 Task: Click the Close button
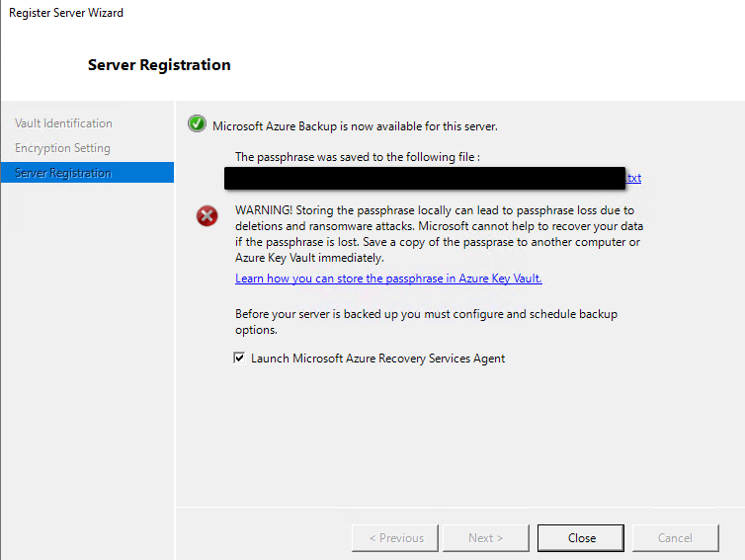(581, 538)
